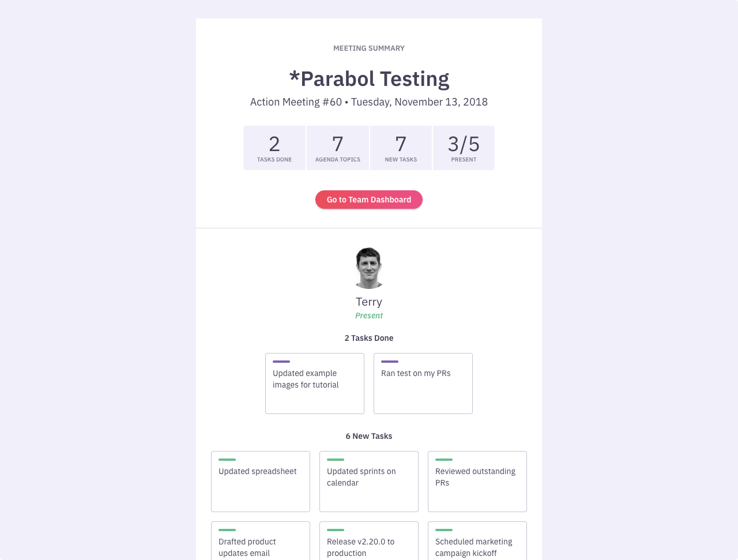Click the purple bar on Ran test card
The height and width of the screenshot is (560, 738).
(x=390, y=362)
